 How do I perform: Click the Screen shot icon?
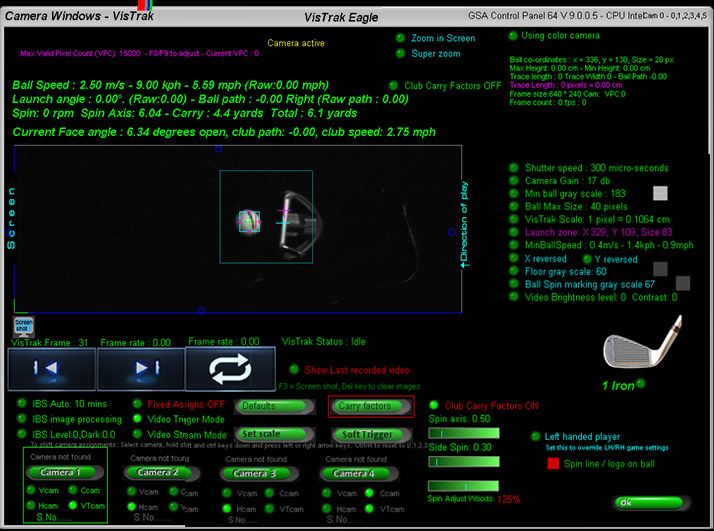point(23,326)
